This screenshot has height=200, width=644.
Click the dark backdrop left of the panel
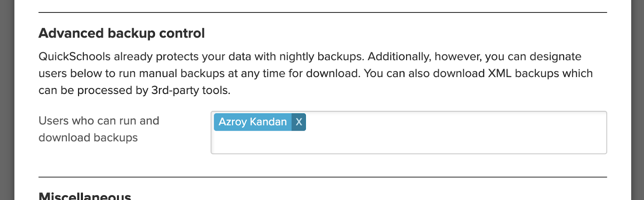tap(7, 100)
